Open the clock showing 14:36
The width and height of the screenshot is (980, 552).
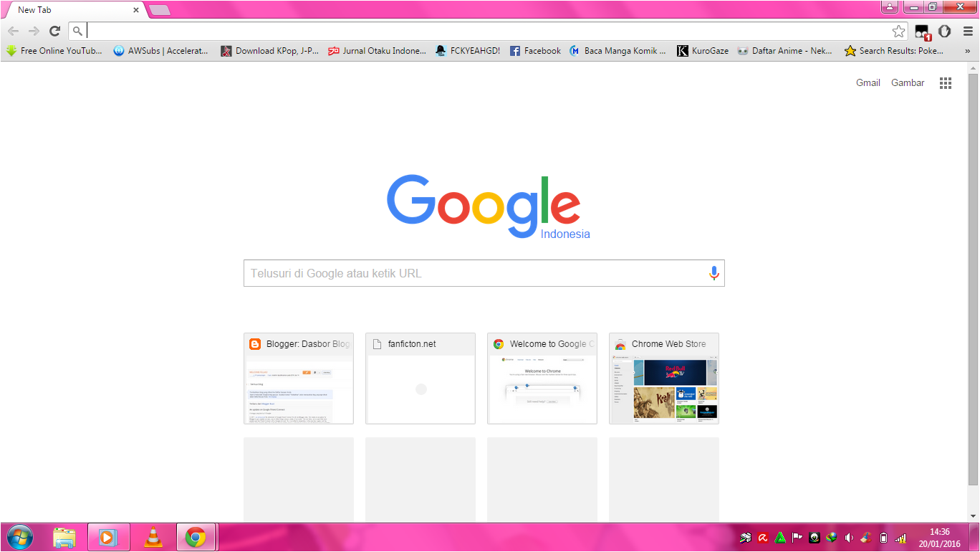(939, 538)
